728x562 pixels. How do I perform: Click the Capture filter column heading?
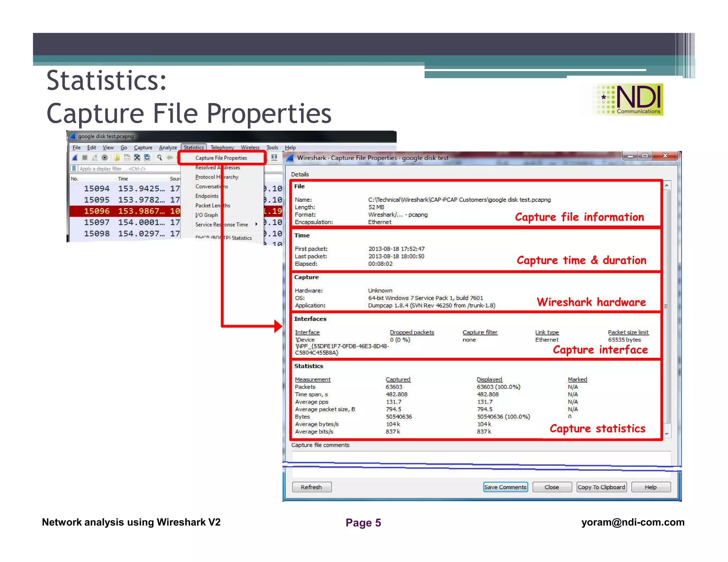click(x=480, y=332)
